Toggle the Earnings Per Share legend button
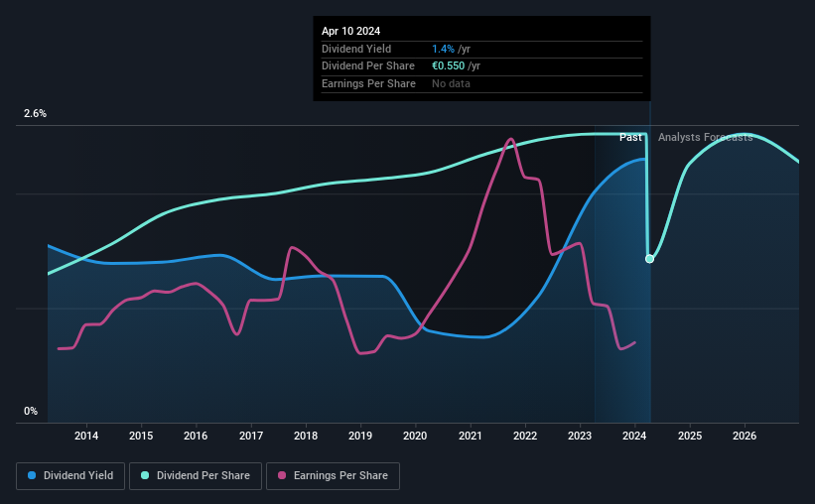The width and height of the screenshot is (815, 504). tap(334, 476)
